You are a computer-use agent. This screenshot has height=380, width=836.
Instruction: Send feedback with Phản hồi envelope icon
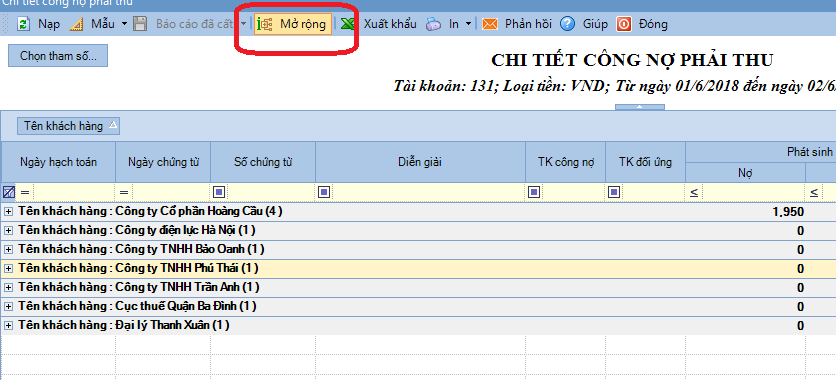489,25
